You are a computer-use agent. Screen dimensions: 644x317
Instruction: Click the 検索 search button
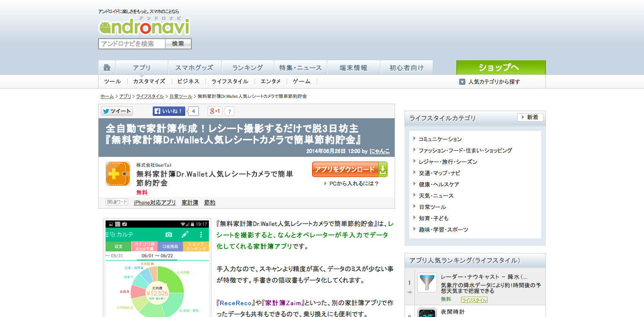coord(178,44)
